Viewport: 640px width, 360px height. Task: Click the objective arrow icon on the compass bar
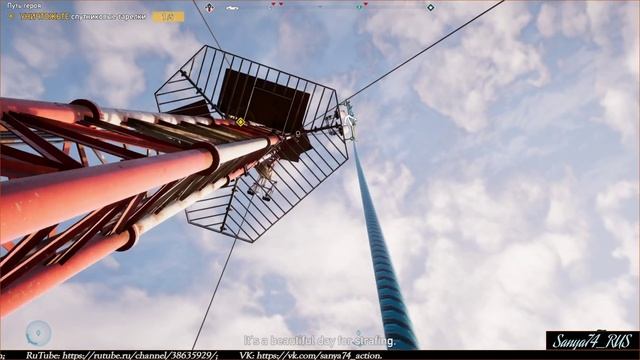(x=209, y=7)
